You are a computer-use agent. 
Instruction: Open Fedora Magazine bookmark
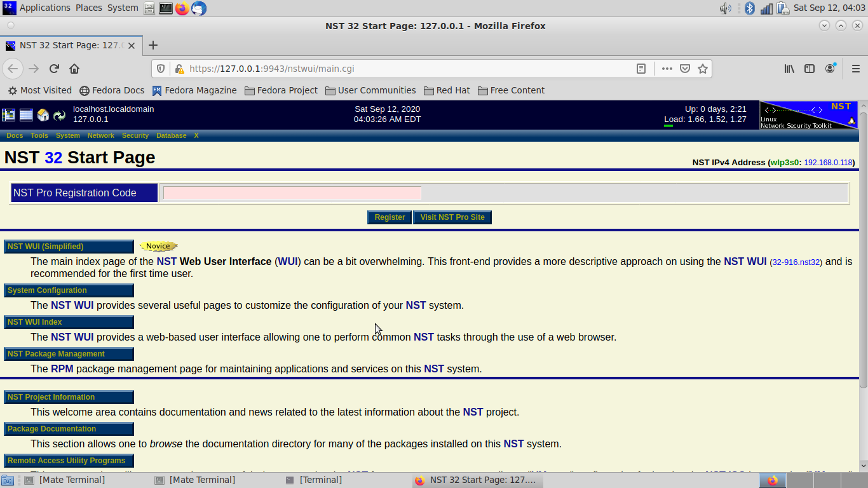(x=194, y=90)
